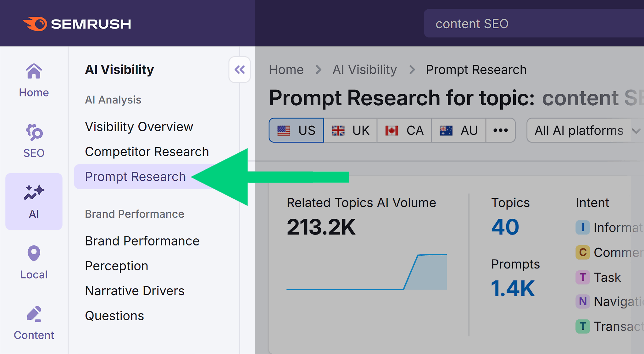Open the Content toolkit icon
644x354 pixels.
point(34,323)
